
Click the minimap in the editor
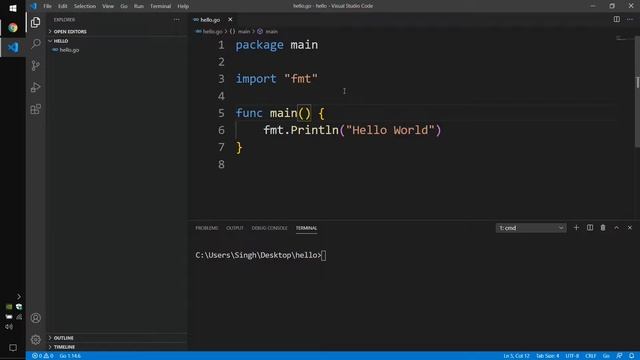(x=624, y=39)
